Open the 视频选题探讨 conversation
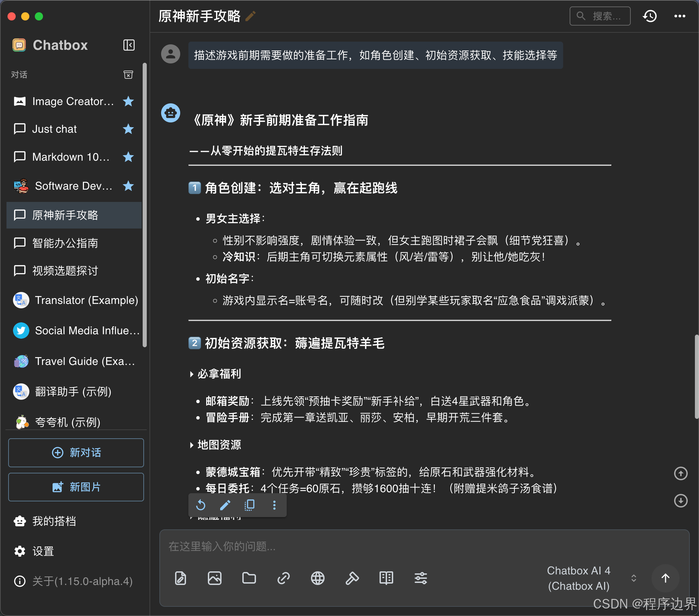Screen dimensions: 699x616 tap(74, 271)
